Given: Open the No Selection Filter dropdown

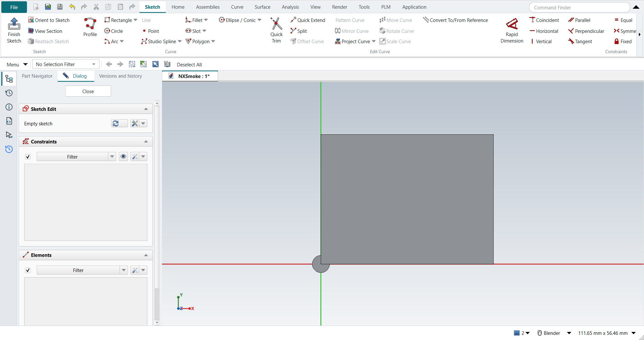Looking at the screenshot, I should coord(66,64).
